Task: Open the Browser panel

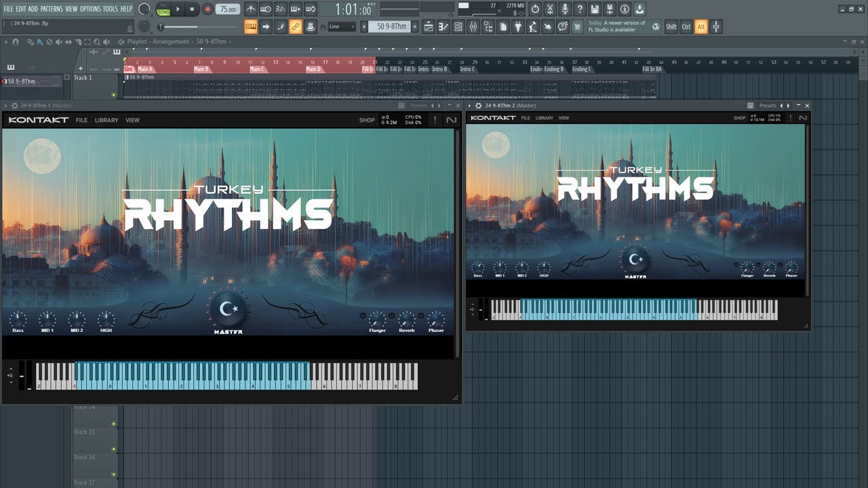Action: (x=488, y=26)
